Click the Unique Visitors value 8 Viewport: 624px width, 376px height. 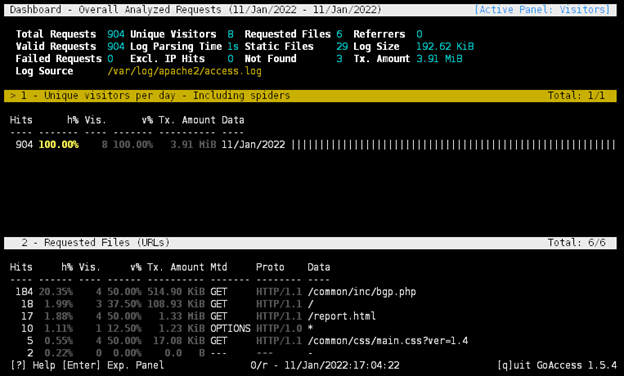230,34
